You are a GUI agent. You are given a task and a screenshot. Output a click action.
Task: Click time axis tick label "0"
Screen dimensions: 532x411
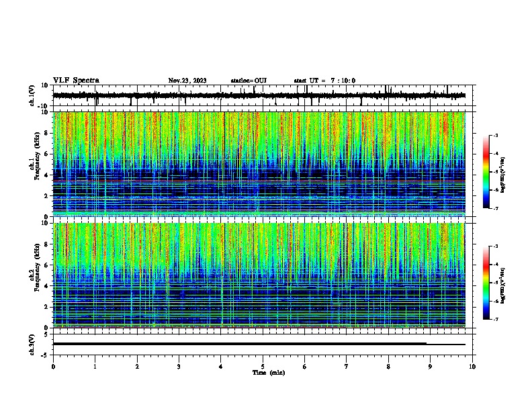click(53, 367)
